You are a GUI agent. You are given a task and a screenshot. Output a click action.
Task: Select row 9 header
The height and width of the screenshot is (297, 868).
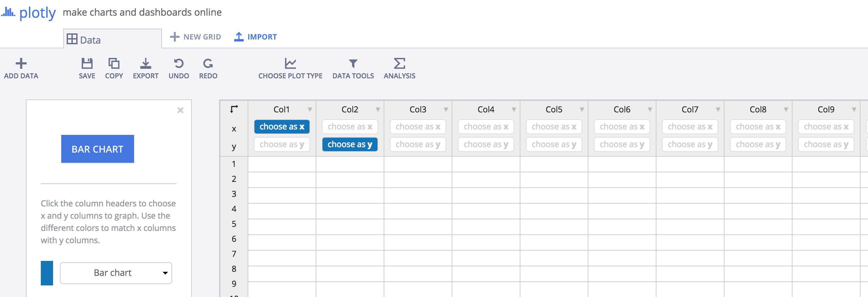point(234,284)
